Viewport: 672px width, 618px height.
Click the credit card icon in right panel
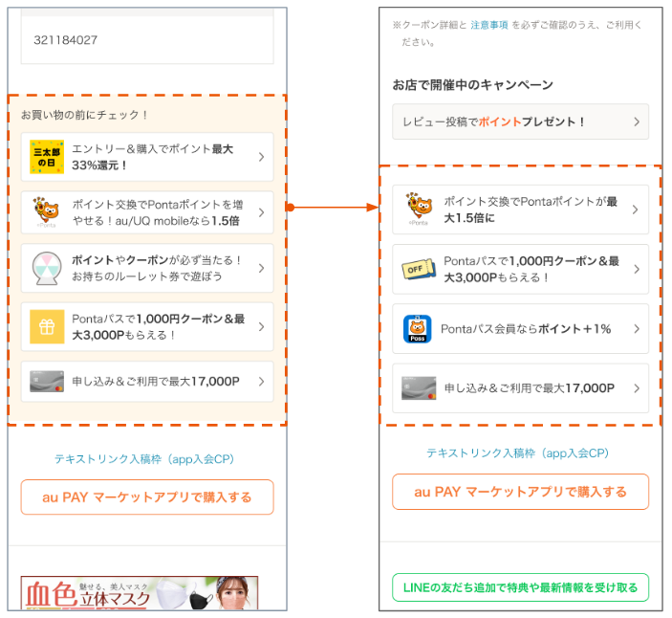click(418, 388)
